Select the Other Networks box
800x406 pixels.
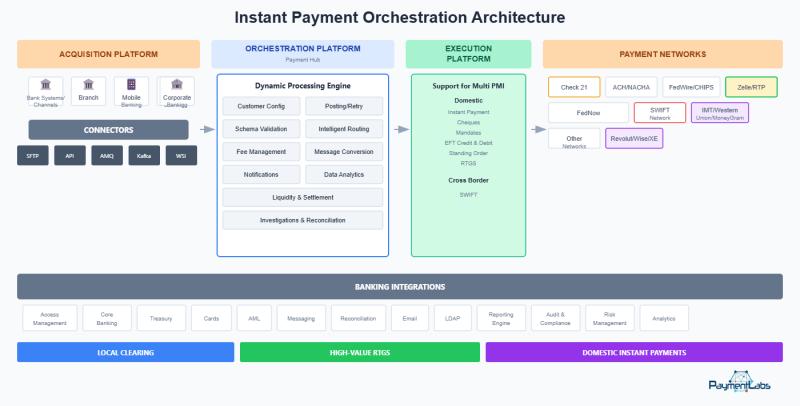coord(574,138)
